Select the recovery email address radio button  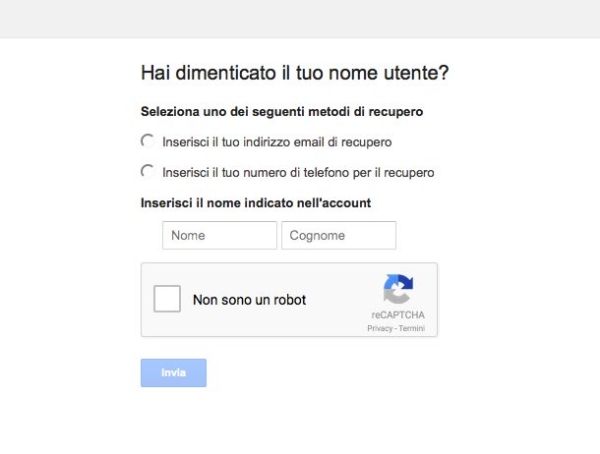coord(148,141)
